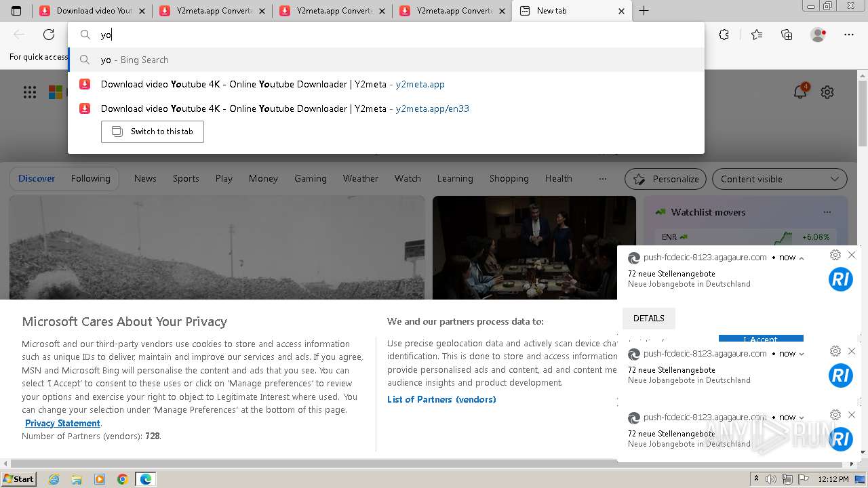
Task: Dismiss the first agagaure.com notification
Action: tap(852, 255)
